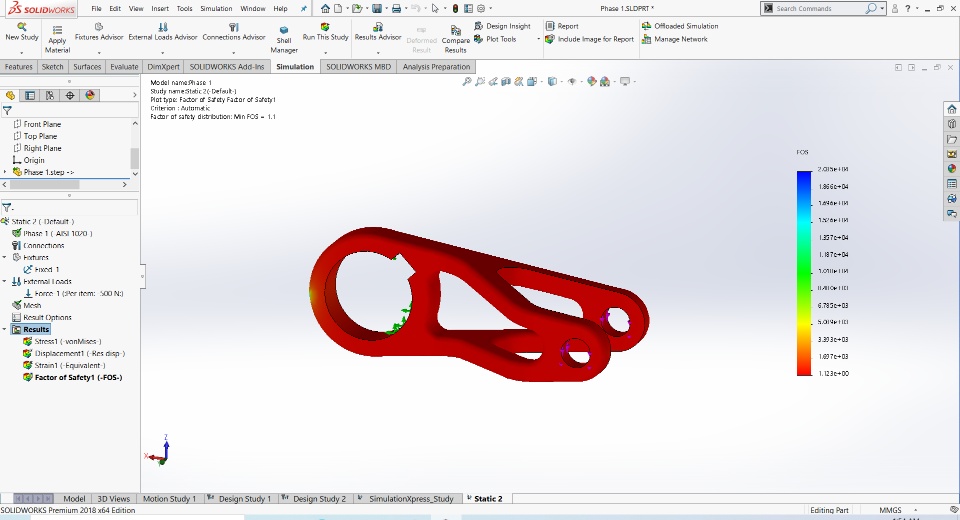This screenshot has height=520, width=960.
Task: Open the File menu
Action: (96, 9)
